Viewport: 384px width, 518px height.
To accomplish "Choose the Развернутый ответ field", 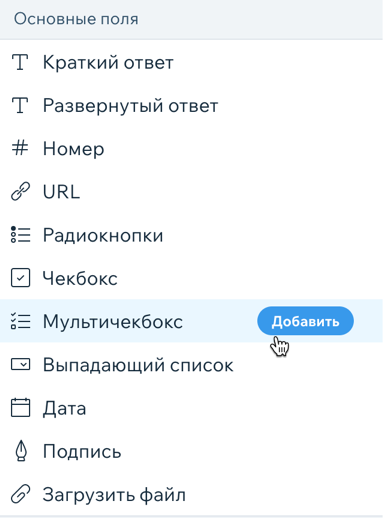I will point(192,106).
